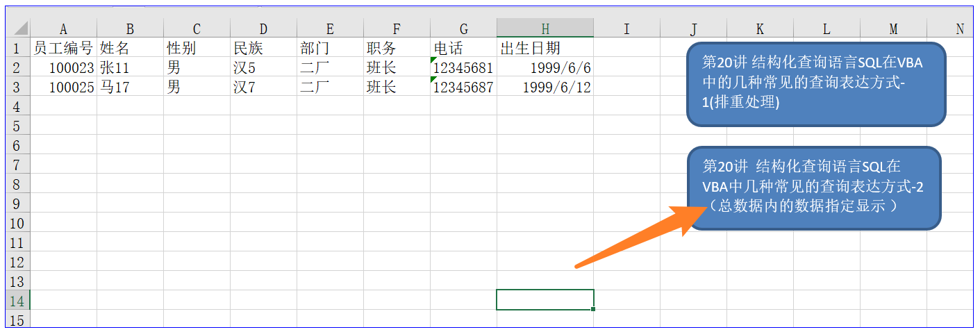
Task: Select cell containing 汉5
Action: point(263,67)
